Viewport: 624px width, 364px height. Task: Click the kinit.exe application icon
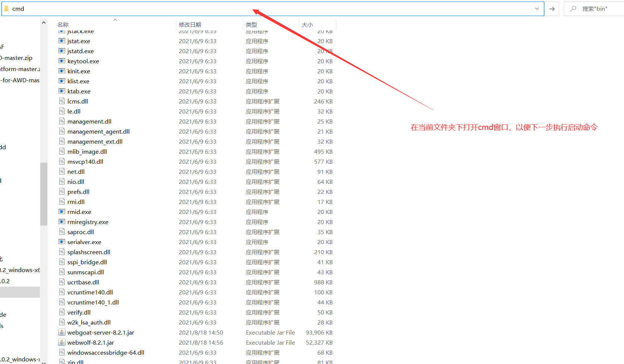click(x=62, y=71)
